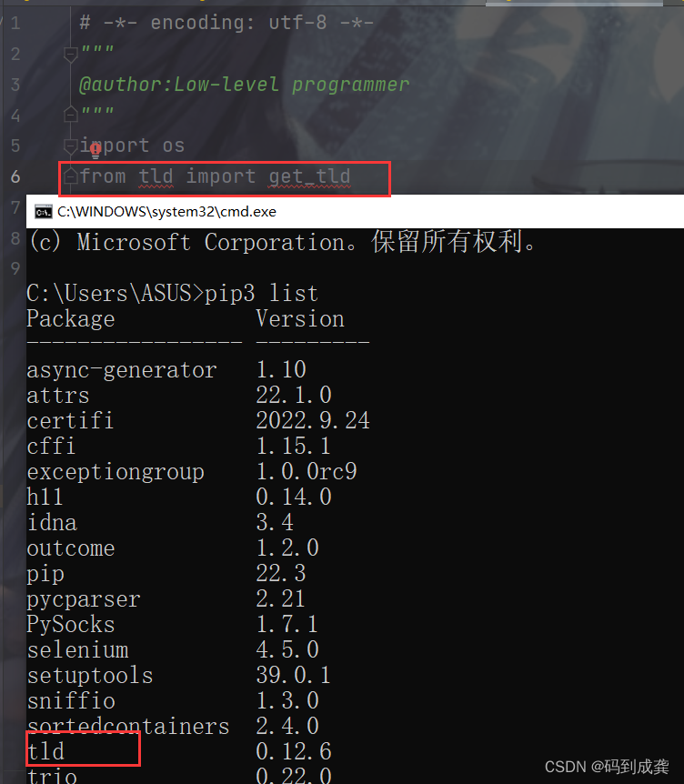
Task: Click the 'attrs' package name
Action: click(58, 396)
